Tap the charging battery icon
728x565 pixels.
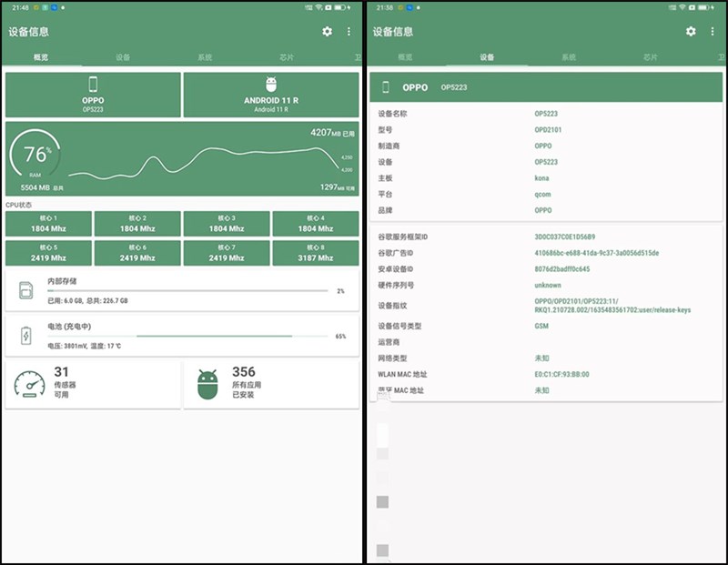[26, 335]
